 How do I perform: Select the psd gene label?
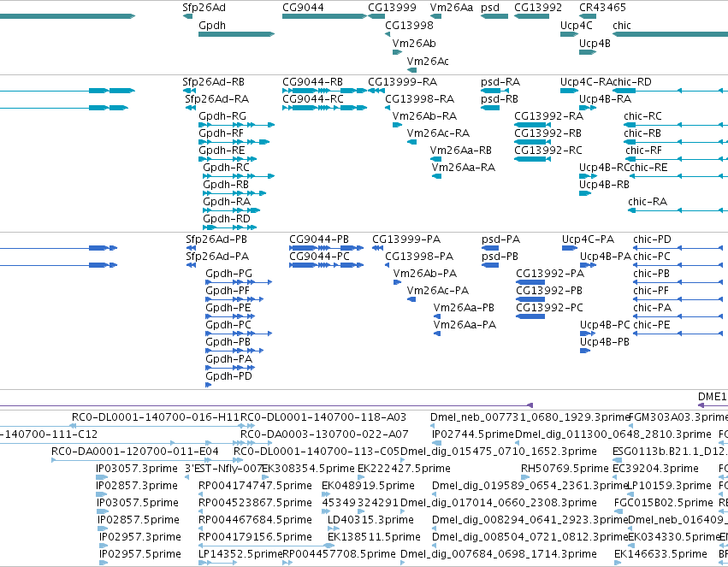pyautogui.click(x=490, y=8)
